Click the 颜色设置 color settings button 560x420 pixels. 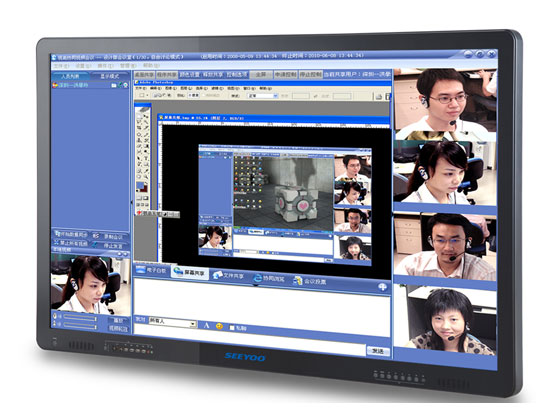coord(190,75)
